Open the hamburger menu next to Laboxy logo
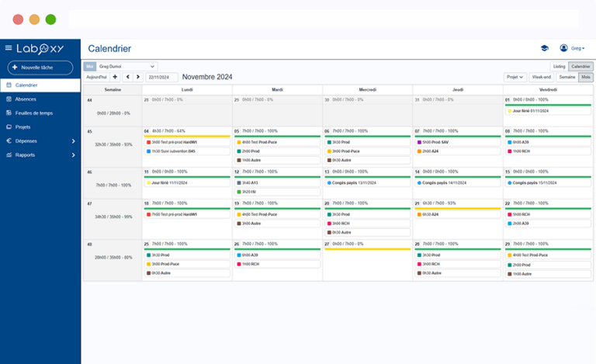 click(x=9, y=48)
